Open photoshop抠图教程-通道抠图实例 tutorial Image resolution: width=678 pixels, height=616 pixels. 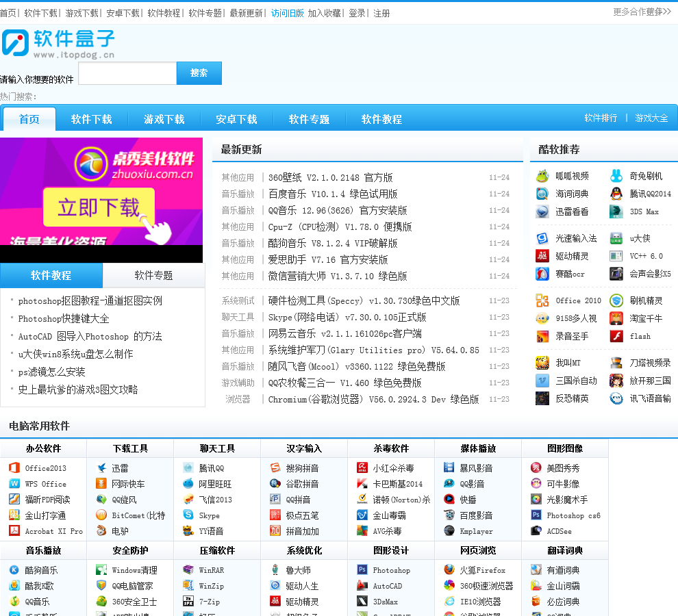(x=90, y=301)
